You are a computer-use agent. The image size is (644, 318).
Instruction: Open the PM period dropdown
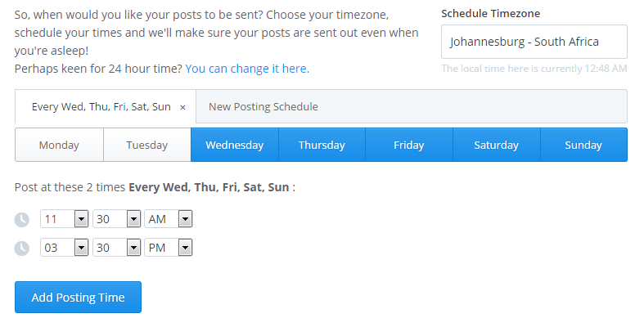(x=169, y=248)
